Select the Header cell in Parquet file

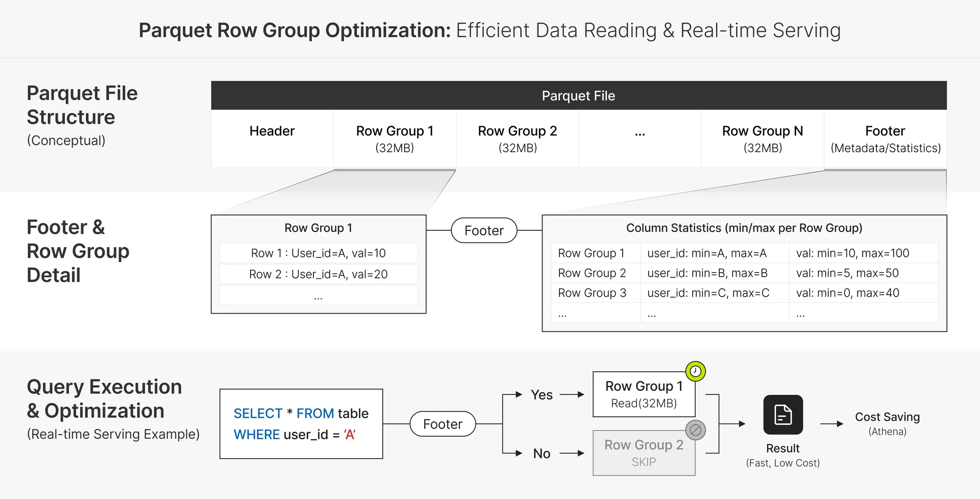pos(272,138)
